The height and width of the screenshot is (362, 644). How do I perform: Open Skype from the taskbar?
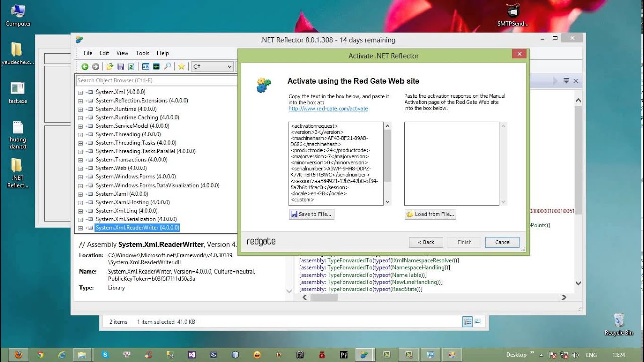105,355
